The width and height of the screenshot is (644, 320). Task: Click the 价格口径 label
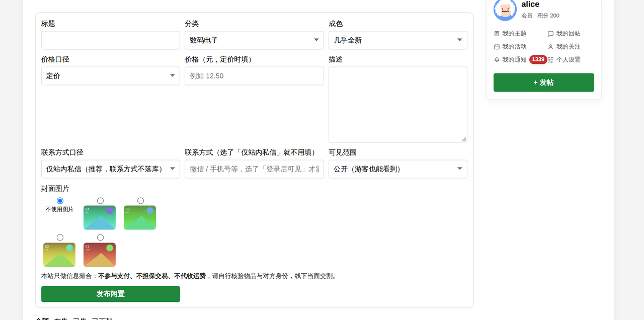click(55, 59)
